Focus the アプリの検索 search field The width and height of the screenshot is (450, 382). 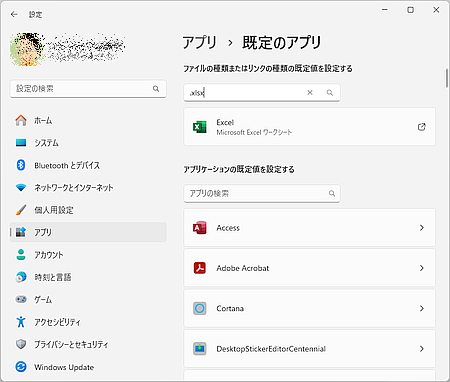pyautogui.click(x=262, y=193)
